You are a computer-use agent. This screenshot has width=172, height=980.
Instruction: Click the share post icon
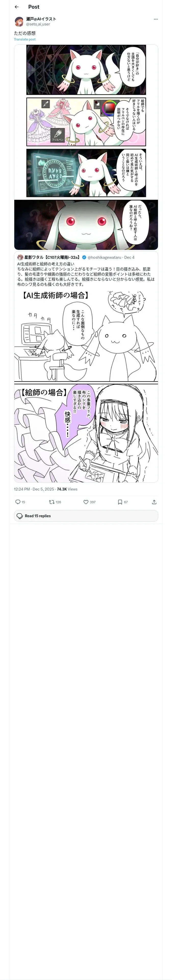tap(154, 502)
